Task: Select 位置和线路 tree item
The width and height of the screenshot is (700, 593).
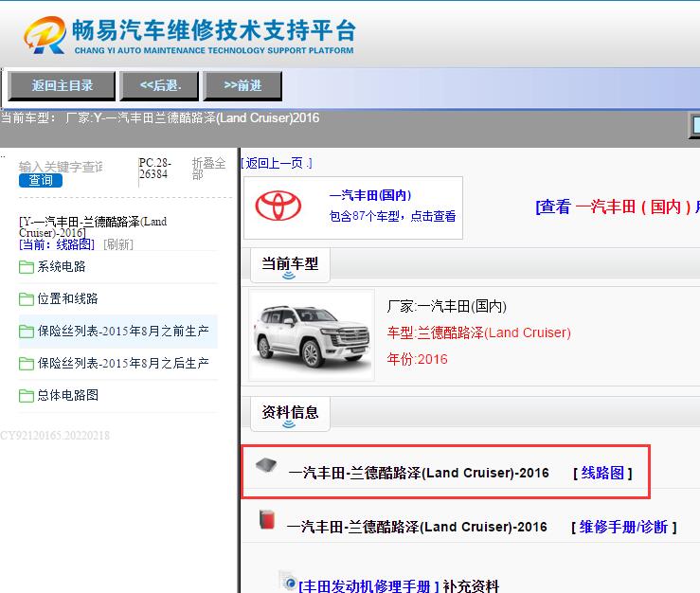Action: coord(67,298)
